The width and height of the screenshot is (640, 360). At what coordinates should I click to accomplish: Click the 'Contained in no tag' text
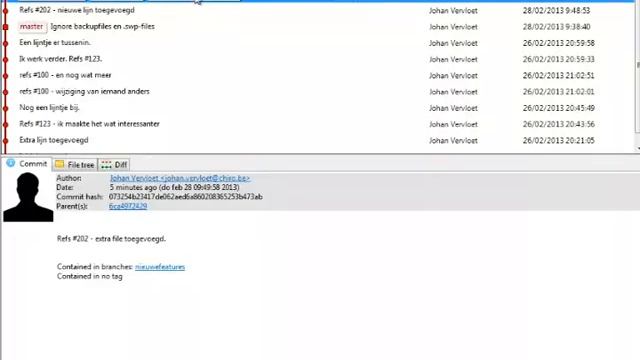click(x=89, y=276)
